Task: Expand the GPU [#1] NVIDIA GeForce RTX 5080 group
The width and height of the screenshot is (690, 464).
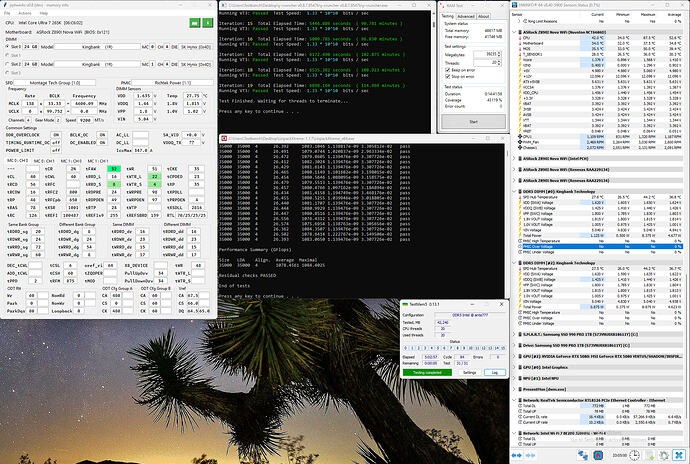Action: pos(514,356)
